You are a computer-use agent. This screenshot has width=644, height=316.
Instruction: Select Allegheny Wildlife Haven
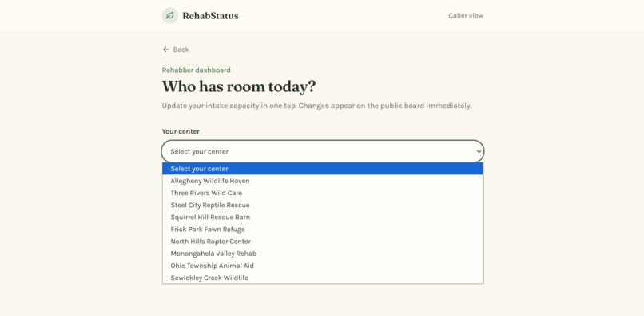(323, 181)
